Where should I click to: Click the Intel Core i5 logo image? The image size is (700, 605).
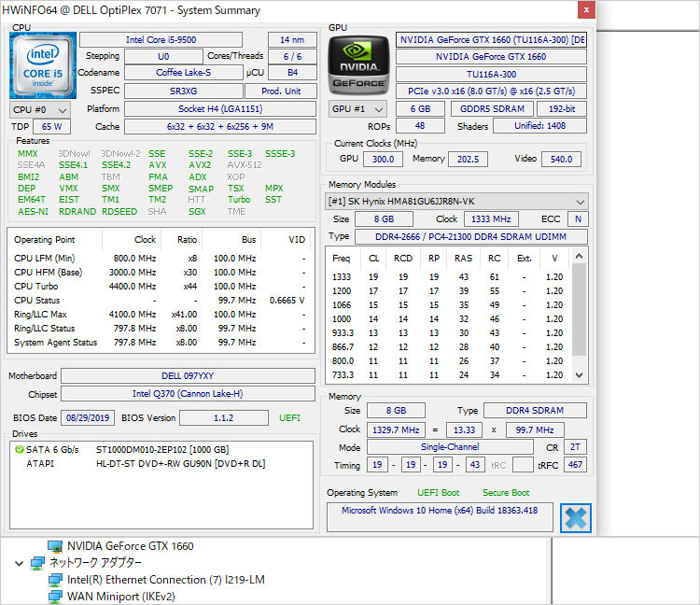pos(43,65)
